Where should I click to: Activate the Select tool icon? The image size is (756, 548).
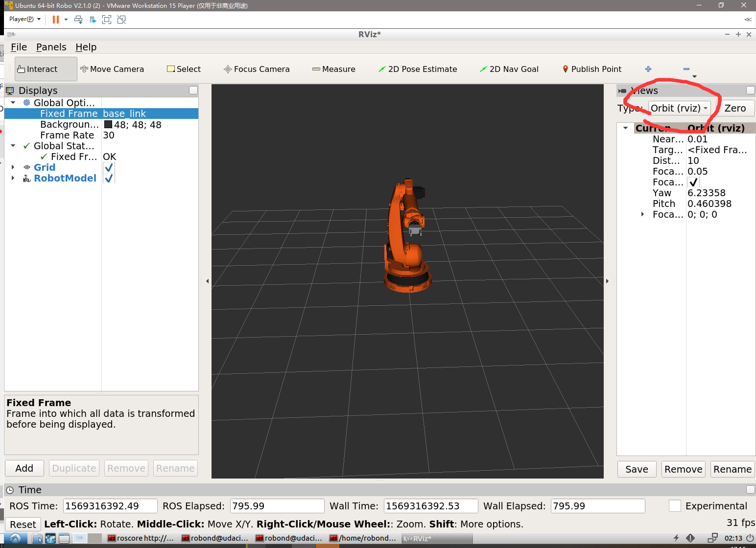click(170, 69)
